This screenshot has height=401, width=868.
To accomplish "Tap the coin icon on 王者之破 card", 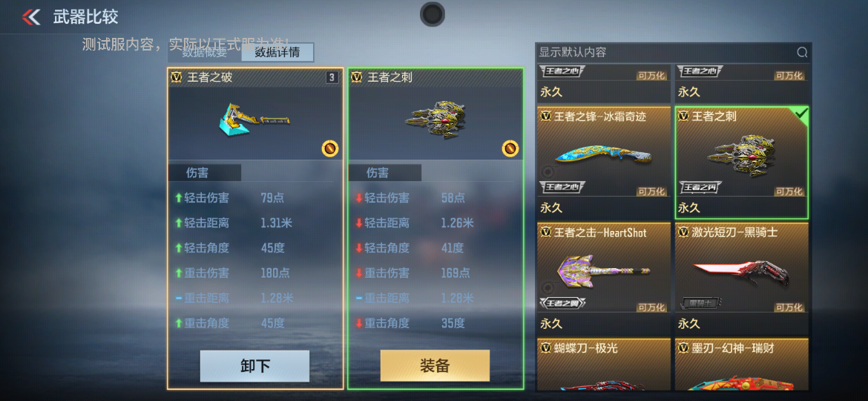I will pos(329,149).
